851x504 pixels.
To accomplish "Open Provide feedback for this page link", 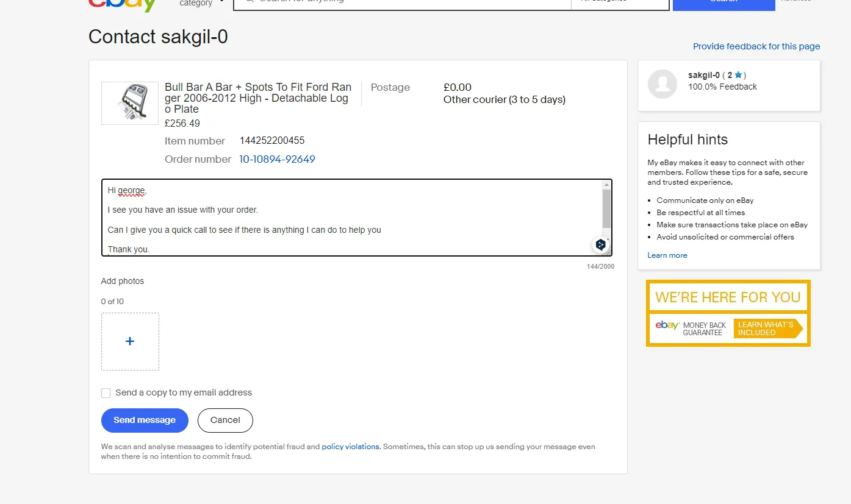I will 756,46.
